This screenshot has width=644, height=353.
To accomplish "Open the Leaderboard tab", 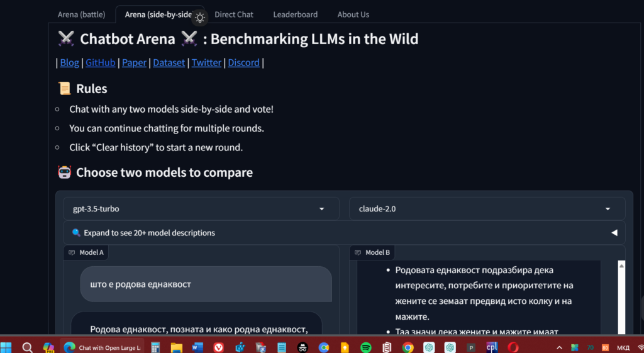I will [x=296, y=14].
